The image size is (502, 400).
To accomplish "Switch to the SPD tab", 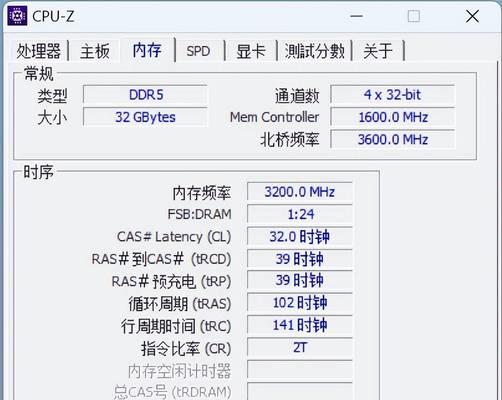I will pyautogui.click(x=198, y=51).
